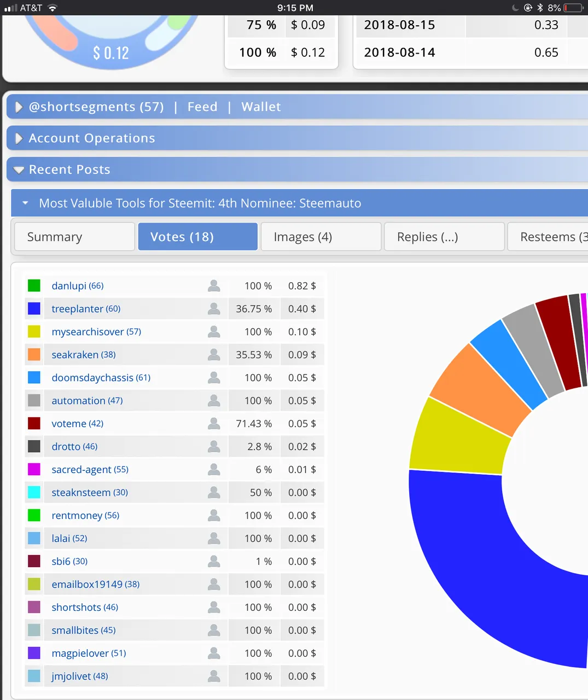588x700 pixels.
Task: Click the person icon in magpielover row
Action: click(x=214, y=653)
